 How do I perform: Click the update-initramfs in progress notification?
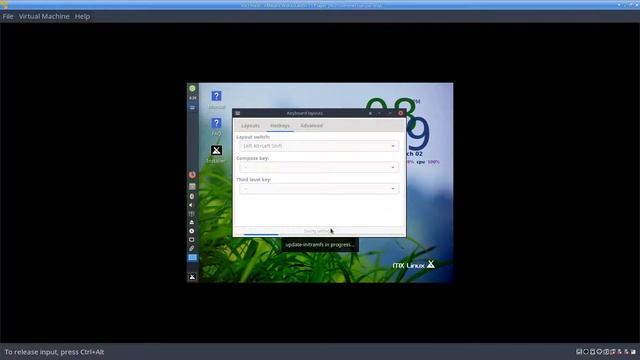[x=320, y=244]
